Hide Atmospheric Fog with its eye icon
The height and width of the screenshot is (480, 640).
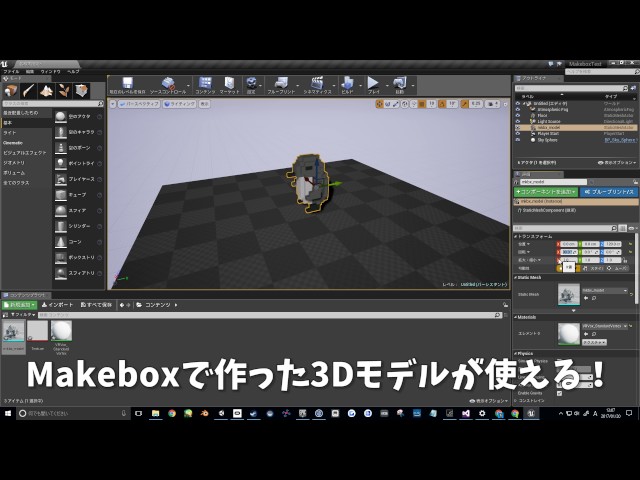point(518,109)
